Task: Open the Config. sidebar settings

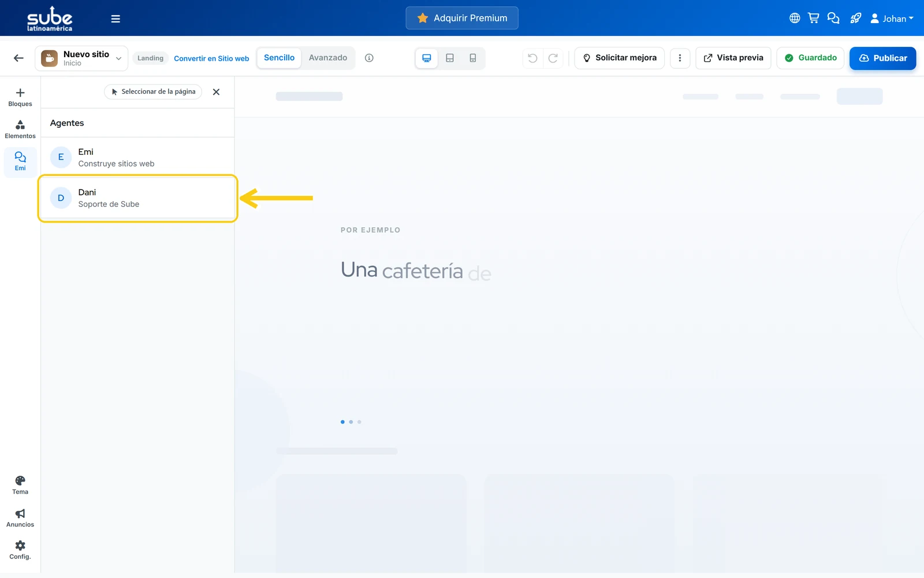Action: point(20,550)
